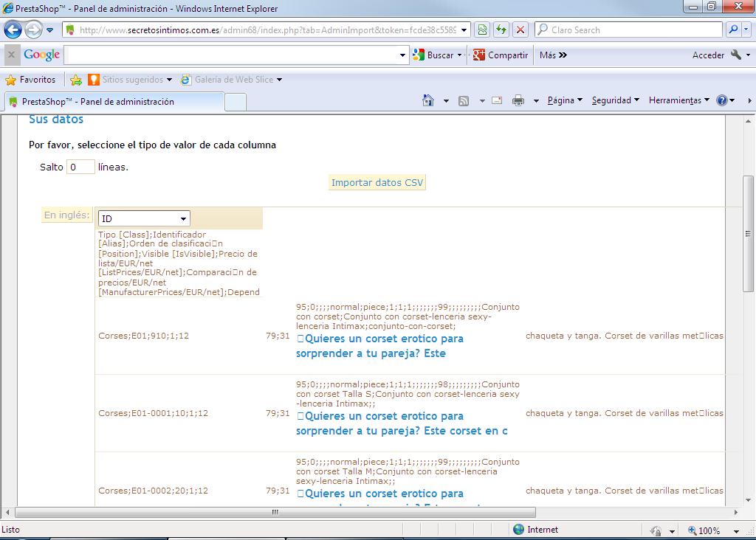Open Galería de Web Slice item
The image size is (756, 540).
click(x=231, y=80)
